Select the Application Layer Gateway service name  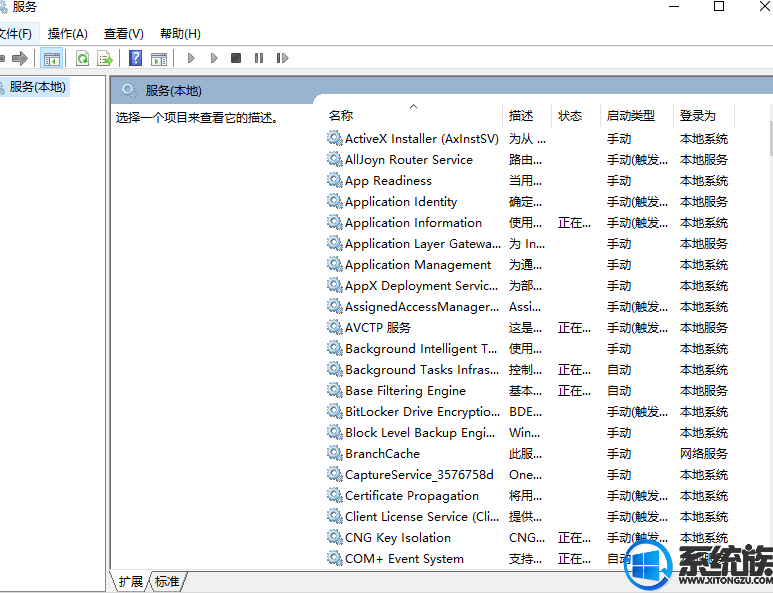(x=422, y=244)
